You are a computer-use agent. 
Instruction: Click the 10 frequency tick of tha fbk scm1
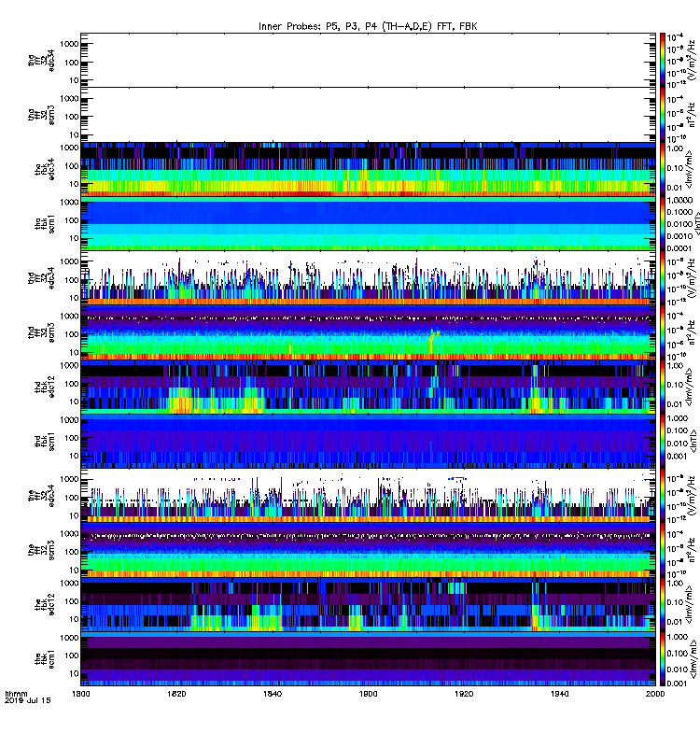tap(74, 238)
